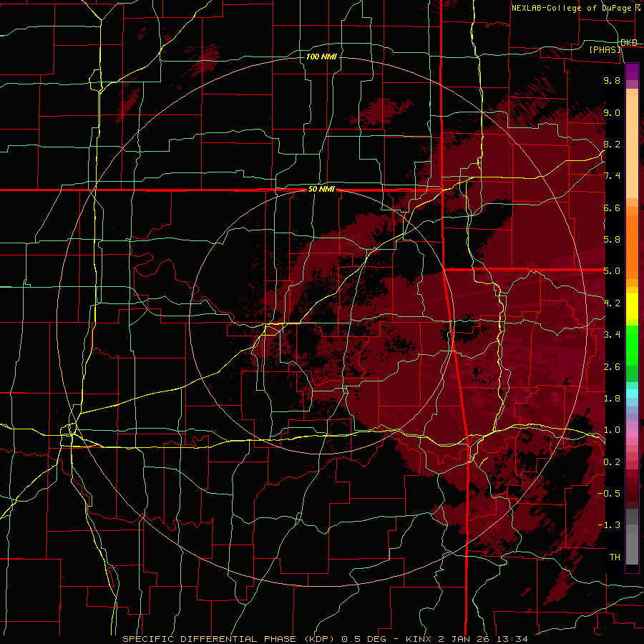Click the 4.2 value on the color scale

tap(612, 303)
